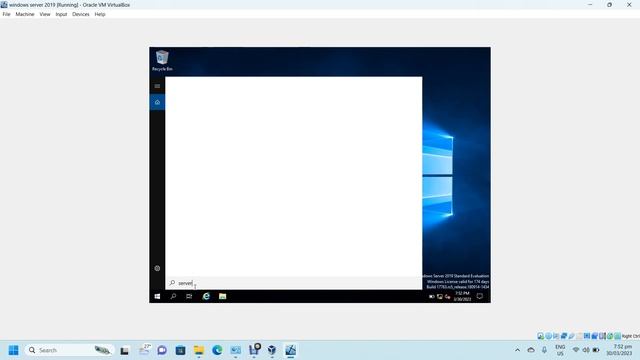Open guest Action Center notifications icon
640x360 pixels.
480,296
